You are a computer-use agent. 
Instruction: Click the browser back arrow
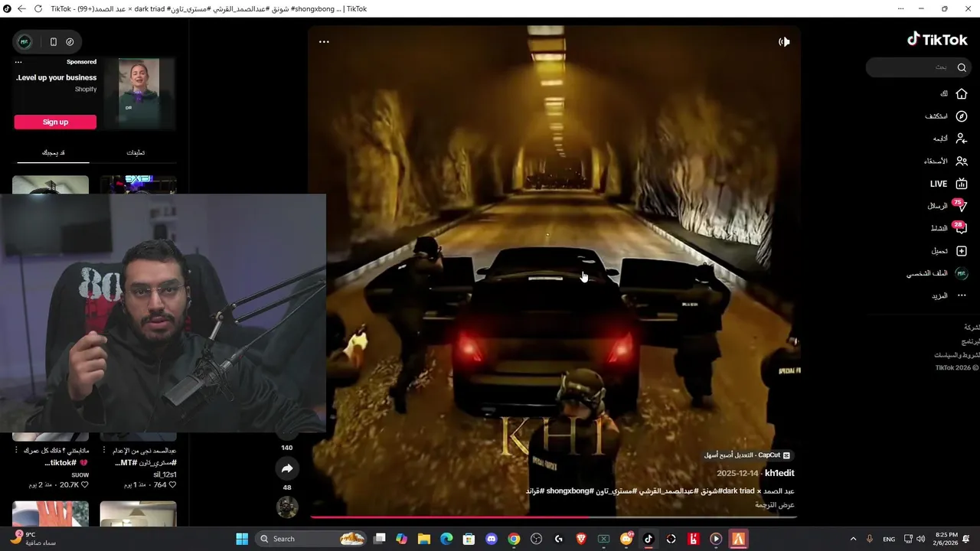tap(21, 8)
